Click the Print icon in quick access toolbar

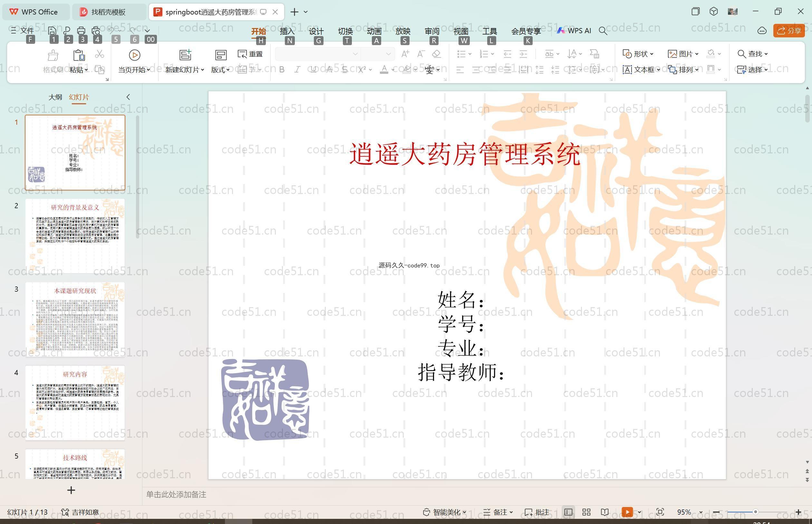81,31
